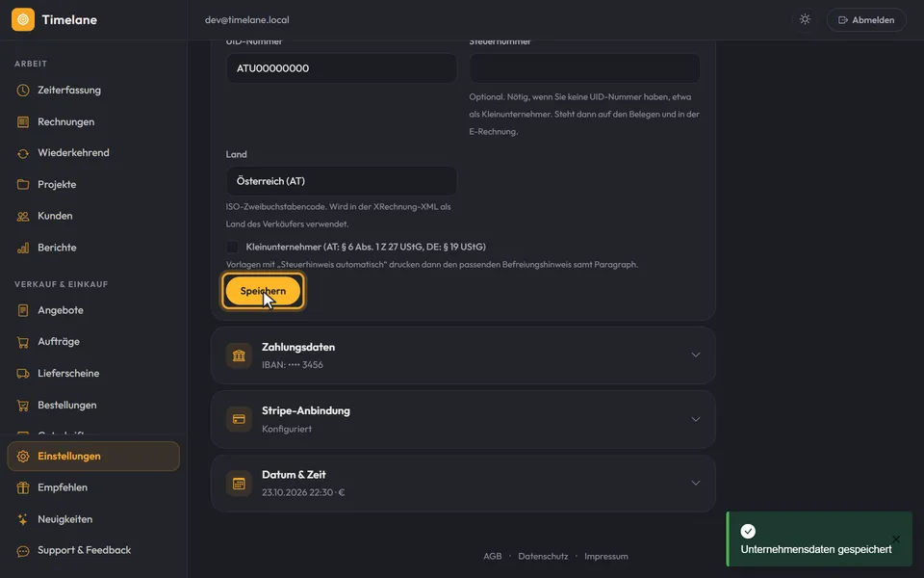Viewport: 924px width, 578px height.
Task: Go to Rechnungen in the sidebar
Action: pyautogui.click(x=93, y=122)
